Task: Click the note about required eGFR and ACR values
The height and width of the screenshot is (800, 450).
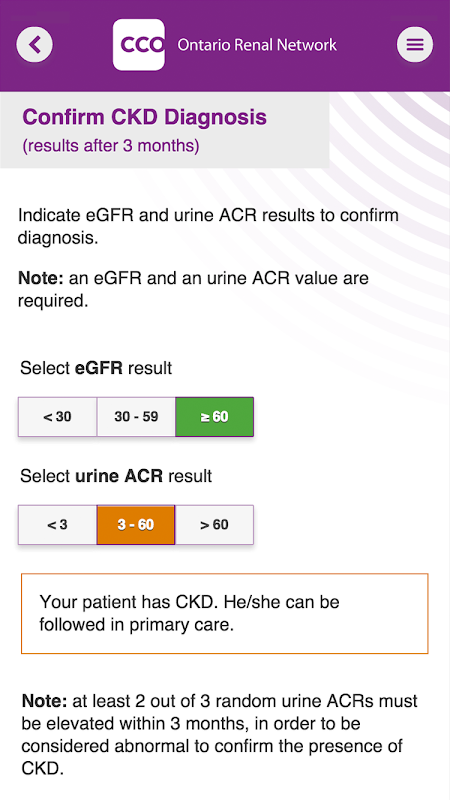Action: [193, 289]
